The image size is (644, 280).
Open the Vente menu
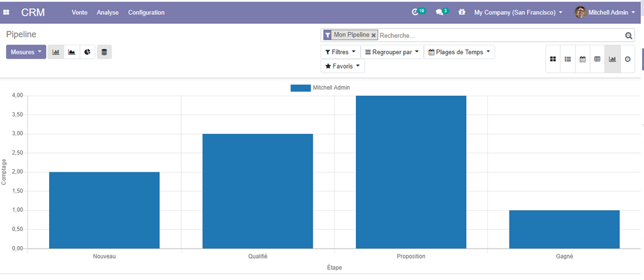point(80,13)
